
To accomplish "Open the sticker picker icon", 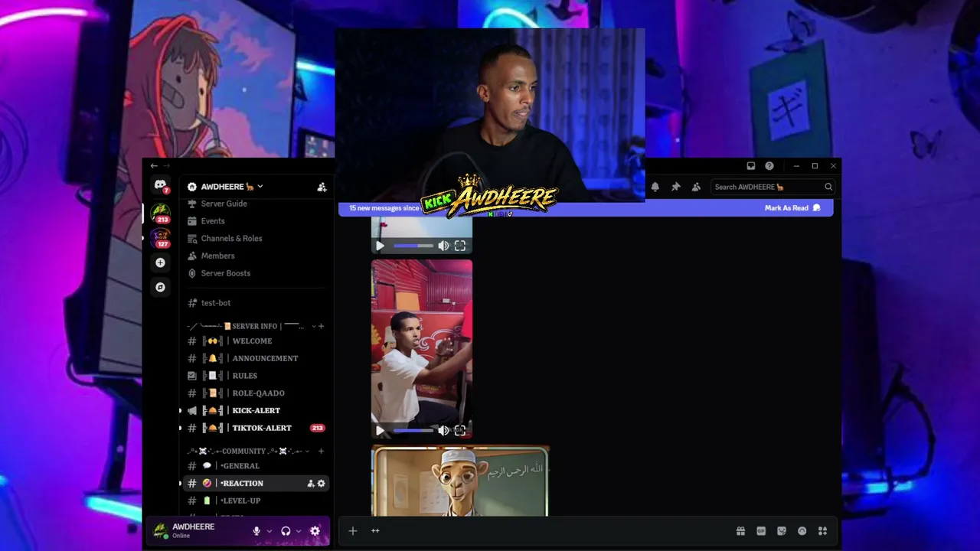I will (x=782, y=531).
